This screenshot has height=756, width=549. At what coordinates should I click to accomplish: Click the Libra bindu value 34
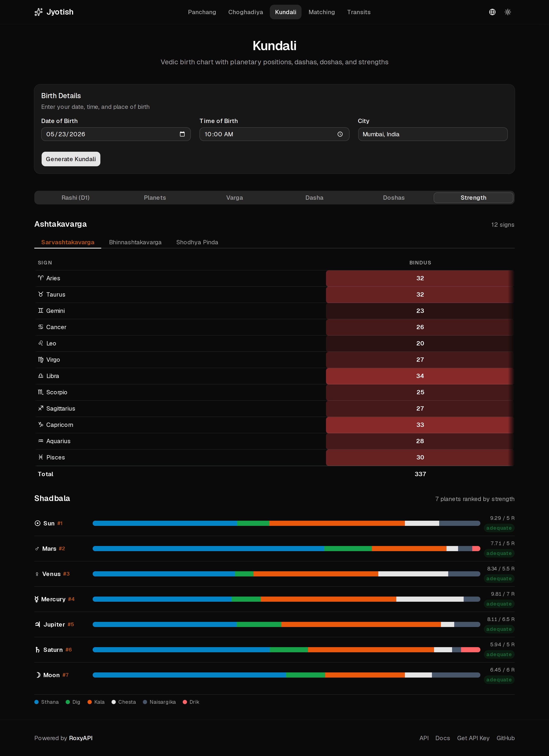tap(420, 376)
